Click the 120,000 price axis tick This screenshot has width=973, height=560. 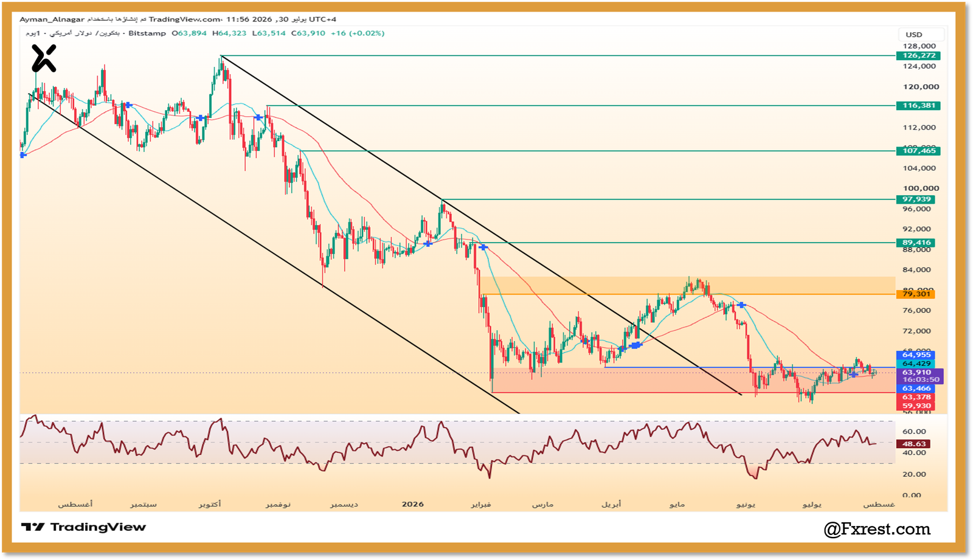[921, 87]
